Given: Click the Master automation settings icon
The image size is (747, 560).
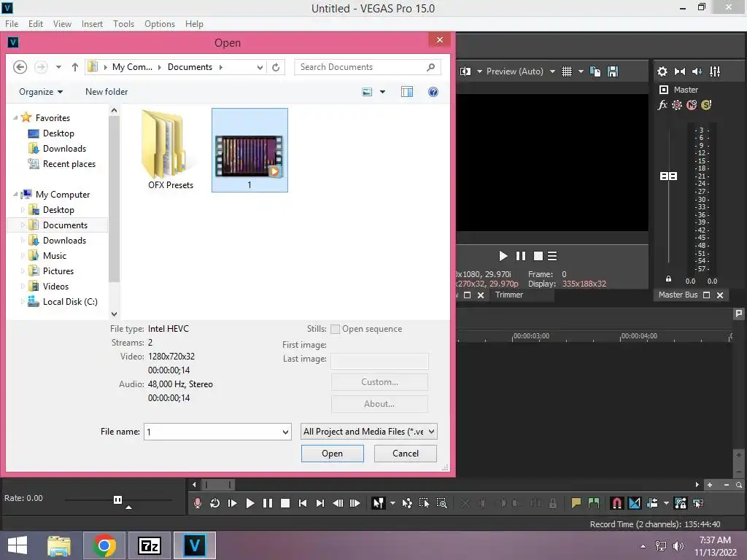Looking at the screenshot, I should click(x=677, y=105).
